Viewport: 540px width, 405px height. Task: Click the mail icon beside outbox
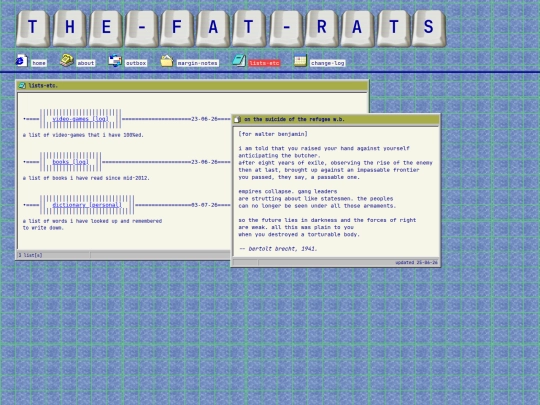[x=115, y=61]
